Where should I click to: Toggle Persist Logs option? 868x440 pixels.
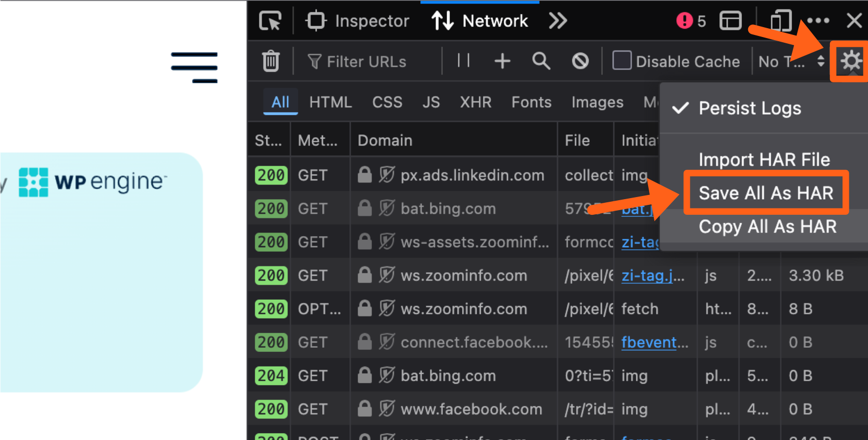click(749, 108)
